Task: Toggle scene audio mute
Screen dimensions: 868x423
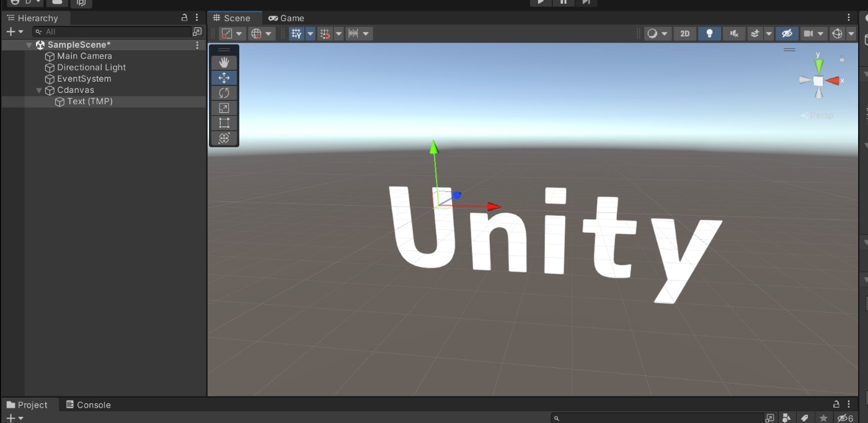Action: pos(734,33)
